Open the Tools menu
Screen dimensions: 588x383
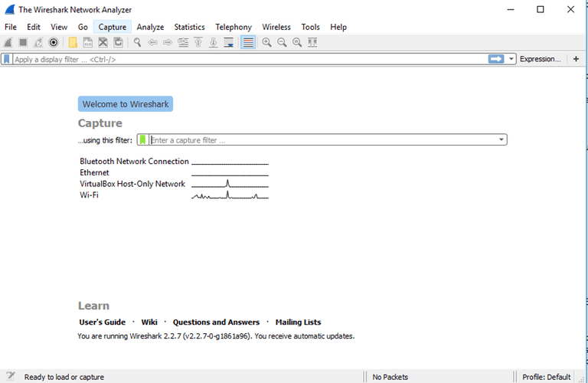pos(310,27)
